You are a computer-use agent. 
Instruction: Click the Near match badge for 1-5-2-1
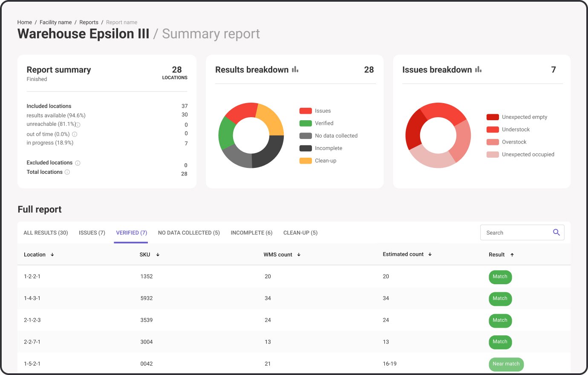(506, 364)
